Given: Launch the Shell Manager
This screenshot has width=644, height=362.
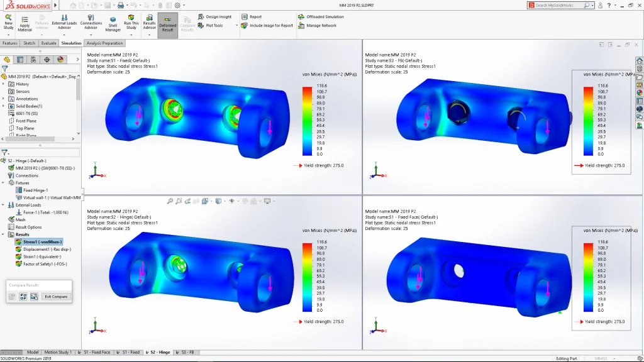Looking at the screenshot, I should (x=113, y=24).
